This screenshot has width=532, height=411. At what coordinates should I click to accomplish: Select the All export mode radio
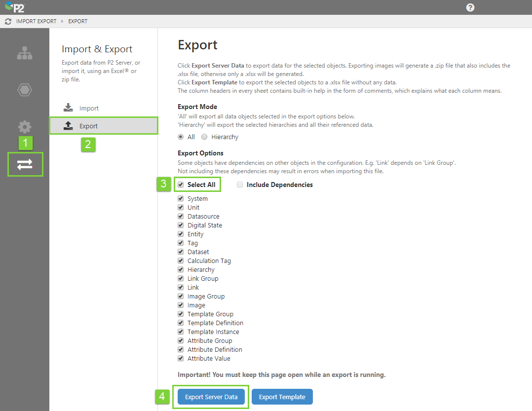181,137
